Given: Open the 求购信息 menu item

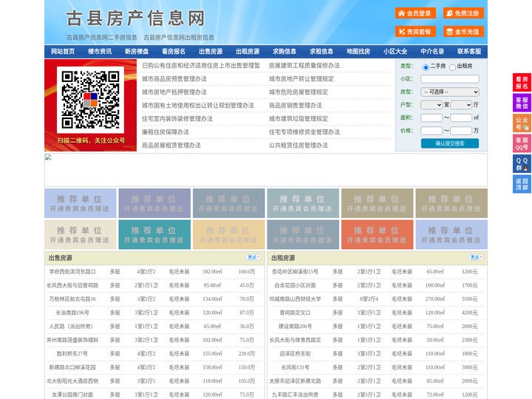Looking at the screenshot, I should [x=284, y=52].
